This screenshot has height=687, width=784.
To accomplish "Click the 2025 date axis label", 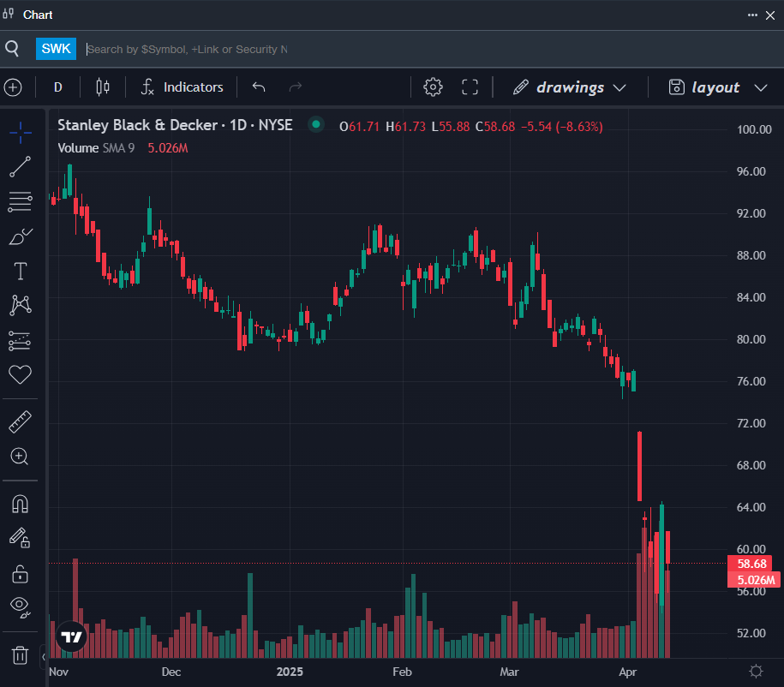I will (290, 672).
